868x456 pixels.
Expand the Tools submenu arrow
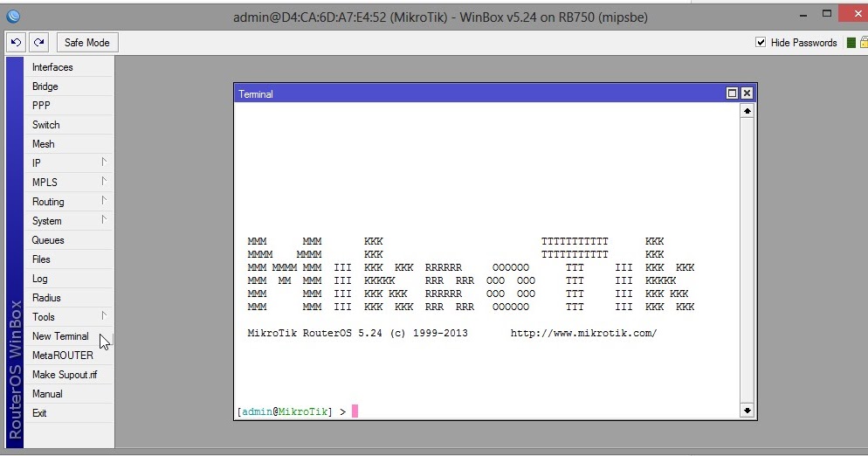click(104, 316)
